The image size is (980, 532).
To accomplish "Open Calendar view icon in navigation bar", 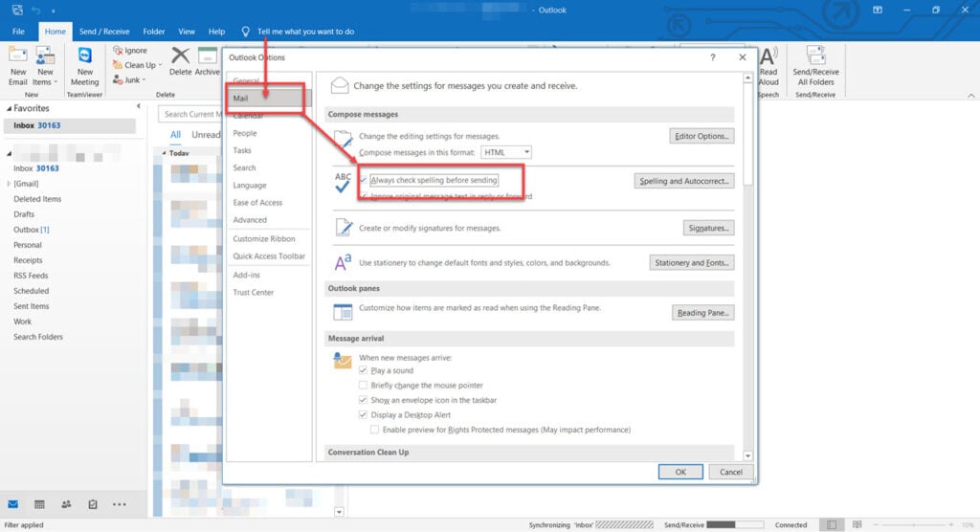I will point(39,504).
